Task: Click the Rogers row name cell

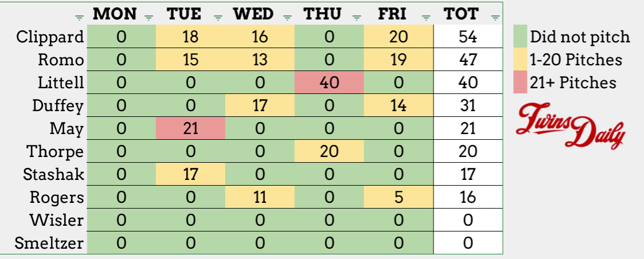Action: [57, 198]
